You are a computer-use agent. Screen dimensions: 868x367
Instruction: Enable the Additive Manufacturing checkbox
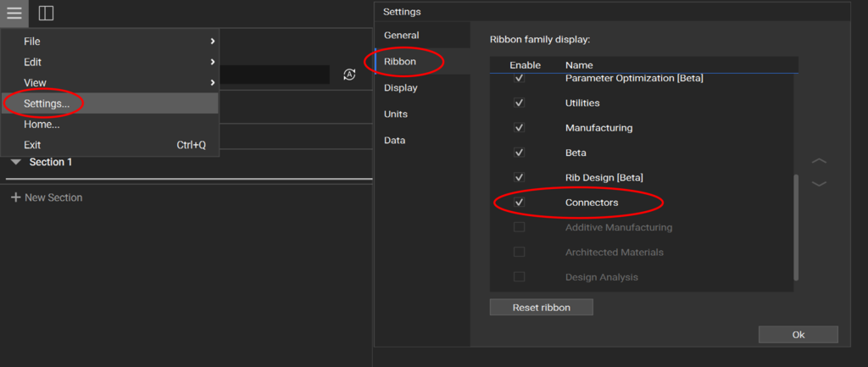point(519,227)
